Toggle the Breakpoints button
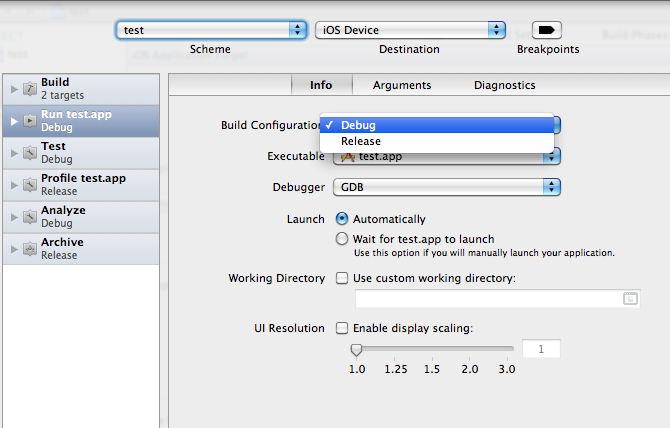The image size is (670, 428). pos(547,30)
